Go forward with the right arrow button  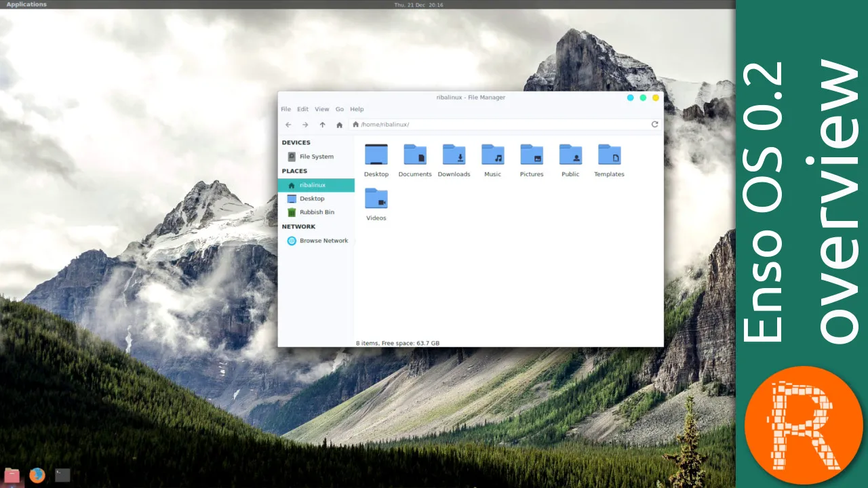click(x=305, y=125)
